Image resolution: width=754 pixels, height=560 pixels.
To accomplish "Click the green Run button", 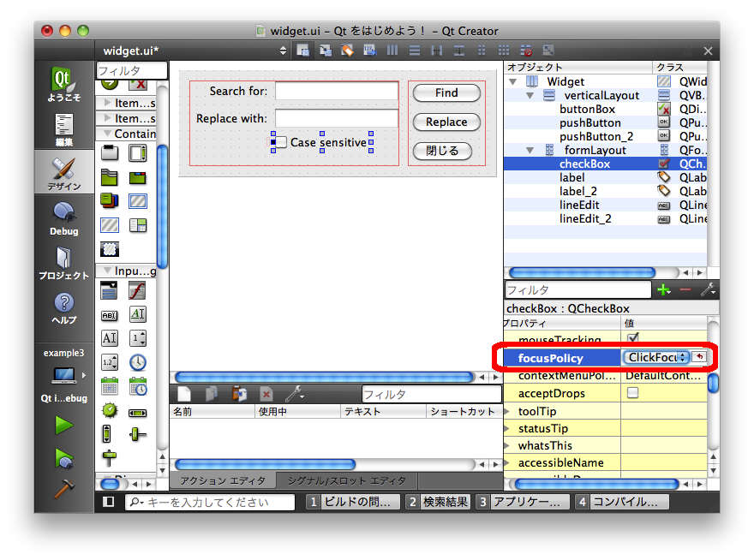I will 64,425.
